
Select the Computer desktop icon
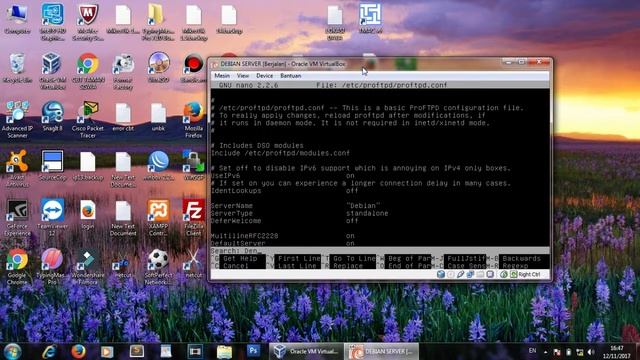(17, 19)
